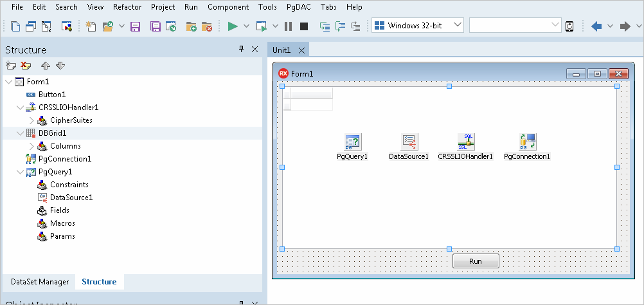The height and width of the screenshot is (305, 644).
Task: Open the Windows 32-bit platform dropdown
Action: 458,25
